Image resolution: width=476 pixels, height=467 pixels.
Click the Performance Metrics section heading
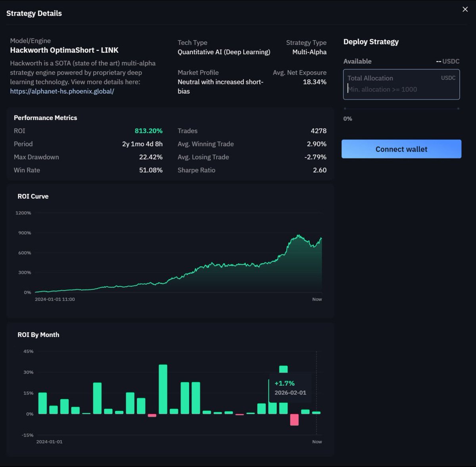45,118
